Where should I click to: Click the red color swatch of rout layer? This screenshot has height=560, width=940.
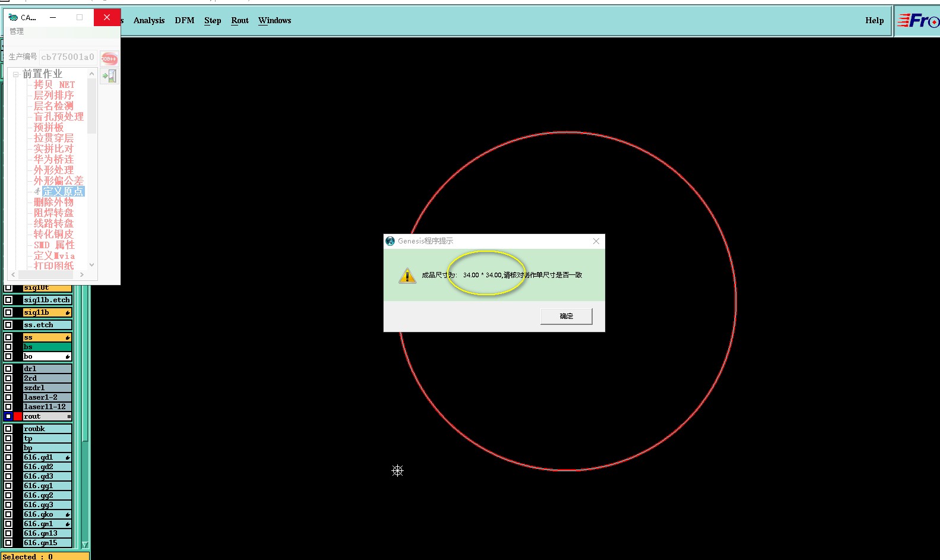click(x=18, y=416)
